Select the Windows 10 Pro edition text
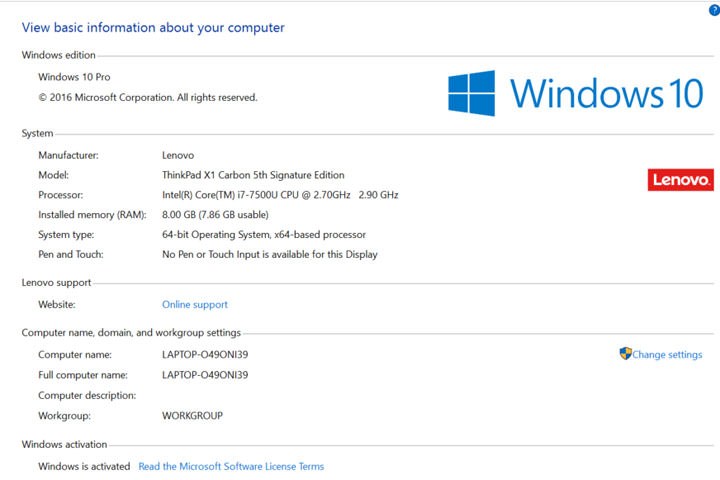720x480 pixels. click(76, 77)
